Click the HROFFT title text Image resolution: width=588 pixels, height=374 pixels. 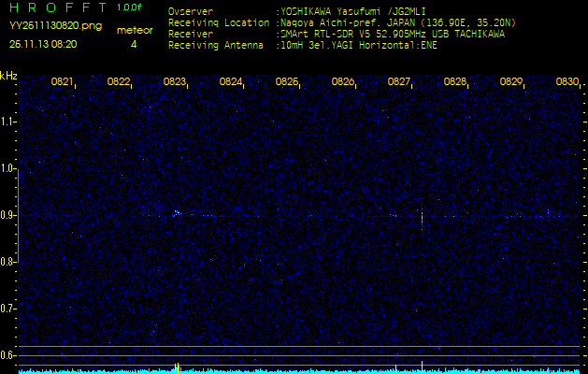point(58,7)
